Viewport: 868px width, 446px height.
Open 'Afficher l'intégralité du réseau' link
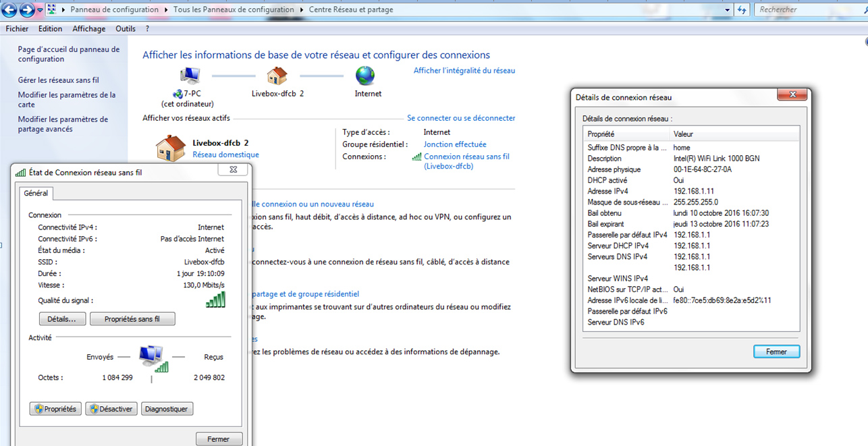(x=464, y=70)
